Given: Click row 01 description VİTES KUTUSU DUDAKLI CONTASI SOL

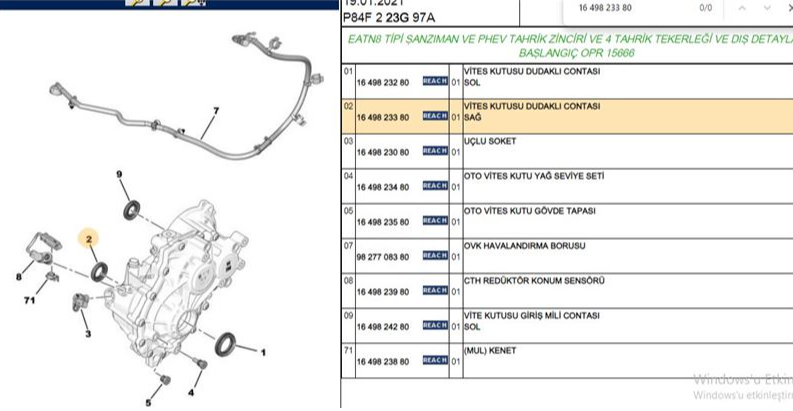Looking at the screenshot, I should pos(532,77).
